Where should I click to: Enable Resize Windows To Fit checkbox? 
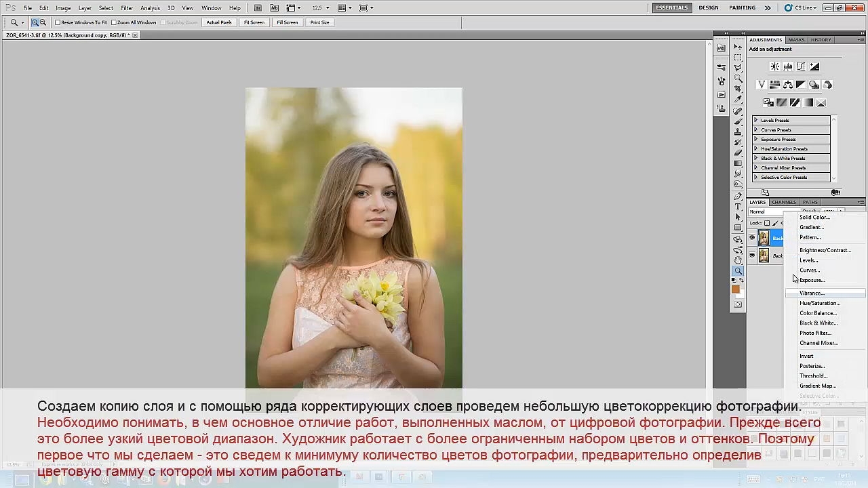click(58, 22)
